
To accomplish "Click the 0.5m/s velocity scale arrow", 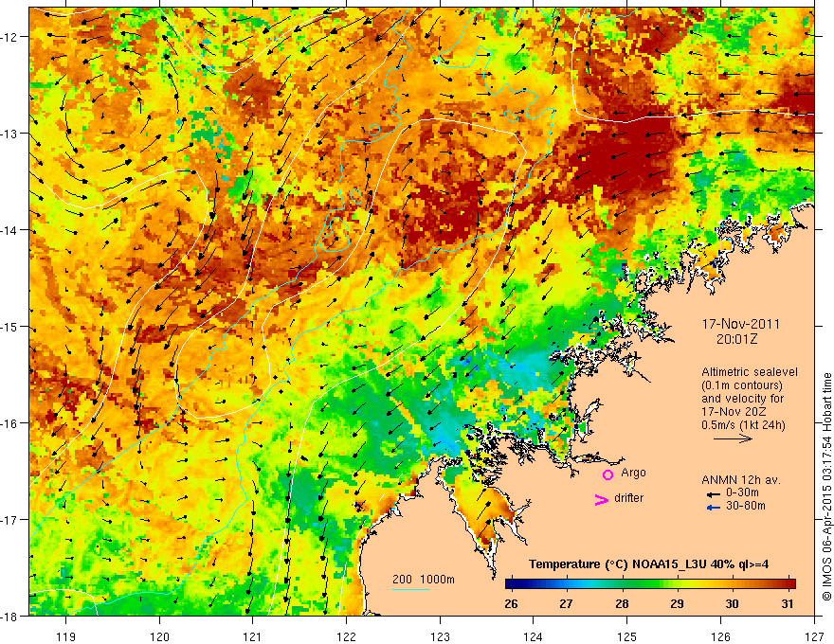I will [x=733, y=438].
